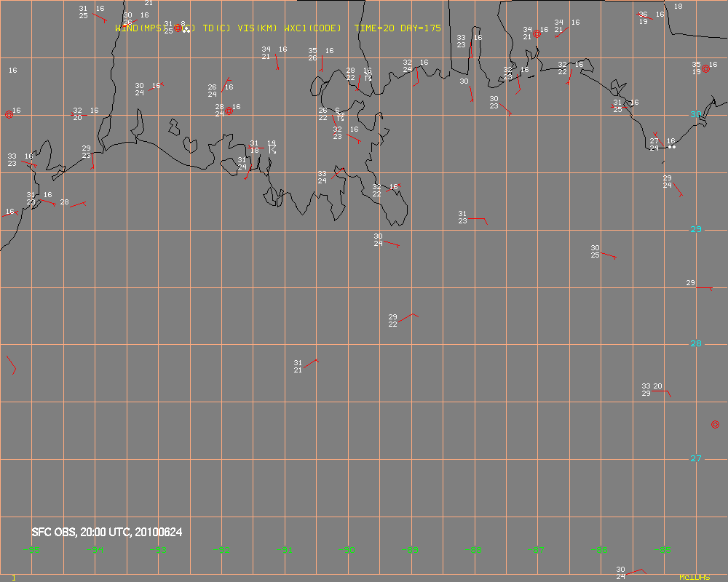Click the 36/19 station temperature values
Screen dimensions: 728x582
643,18
